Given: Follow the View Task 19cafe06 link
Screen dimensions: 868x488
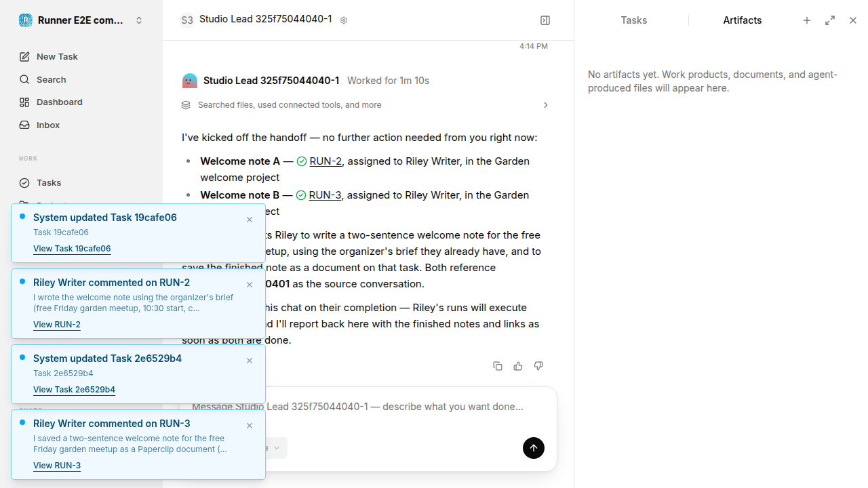Looking at the screenshot, I should [72, 249].
